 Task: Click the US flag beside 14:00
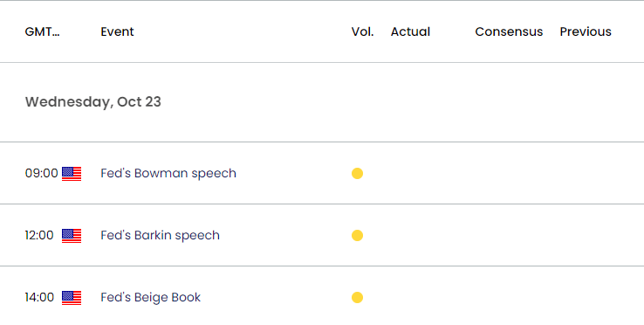pyautogui.click(x=72, y=298)
